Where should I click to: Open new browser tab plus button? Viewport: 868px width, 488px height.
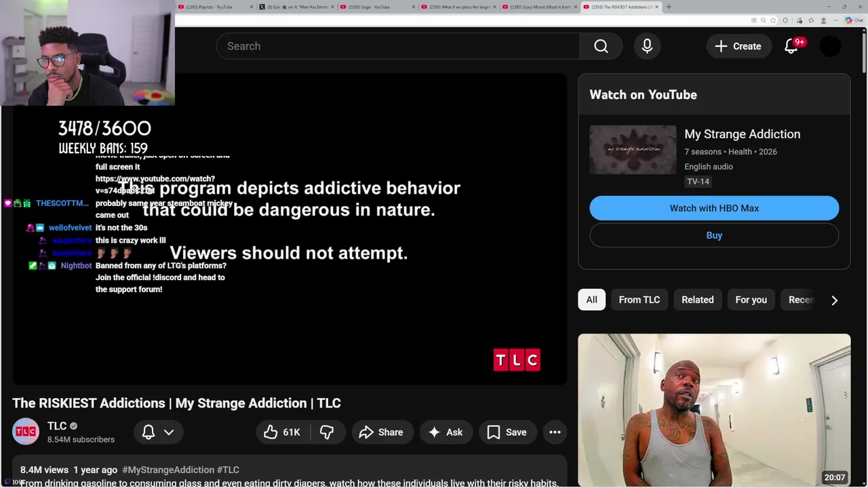pyautogui.click(x=669, y=7)
